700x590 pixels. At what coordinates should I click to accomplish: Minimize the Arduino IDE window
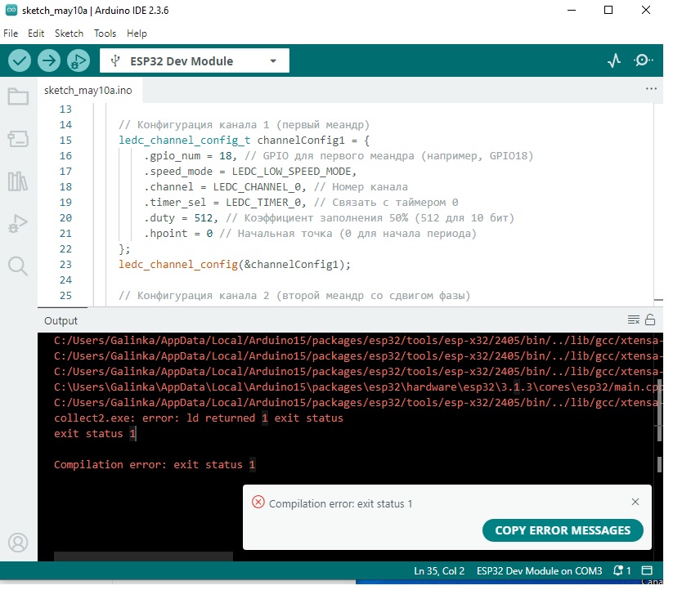pos(572,10)
